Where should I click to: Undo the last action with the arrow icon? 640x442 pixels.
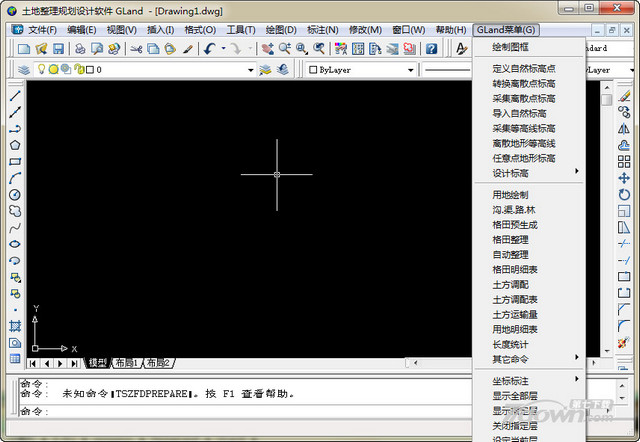click(x=210, y=49)
